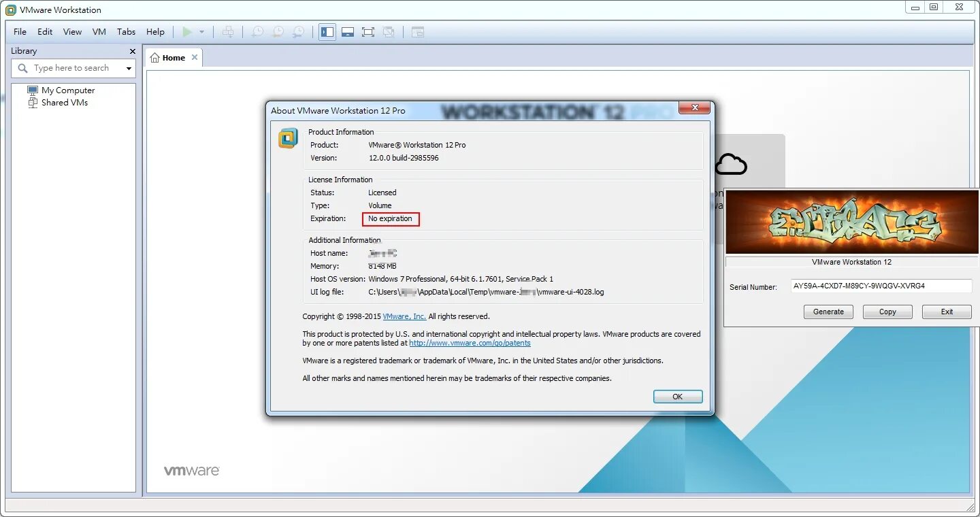Screen dimensions: 980x517
Task: Click the My Computer monitor icon
Action: click(x=33, y=90)
